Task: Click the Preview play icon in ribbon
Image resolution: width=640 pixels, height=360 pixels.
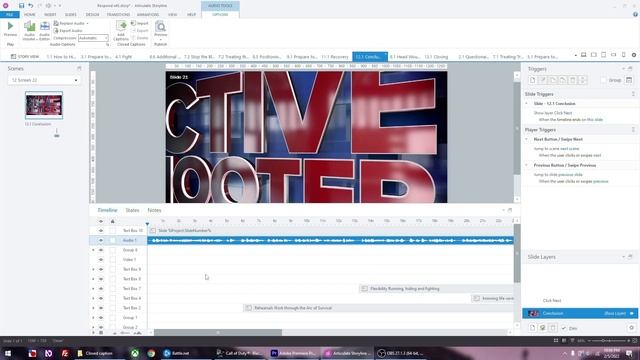Action: 10,26
